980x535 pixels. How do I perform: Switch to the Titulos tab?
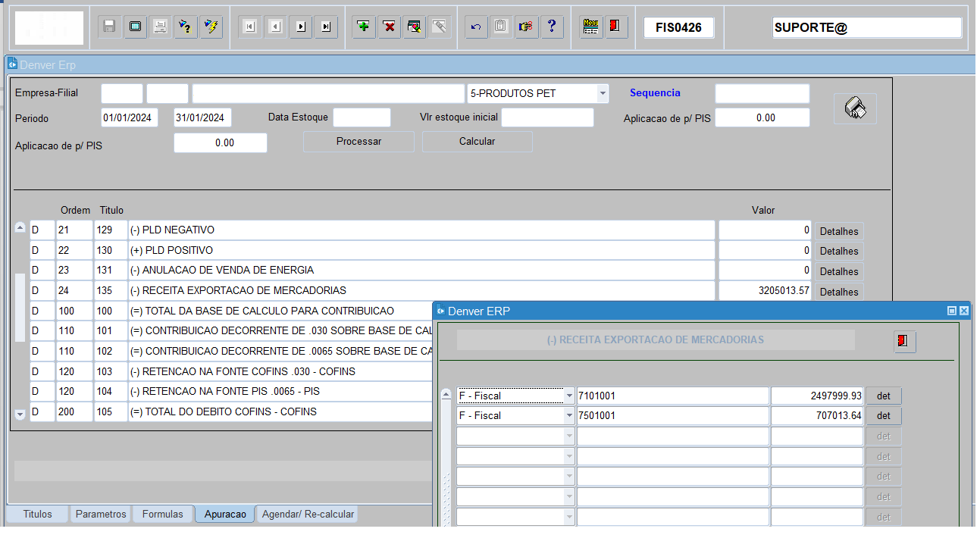pyautogui.click(x=38, y=514)
